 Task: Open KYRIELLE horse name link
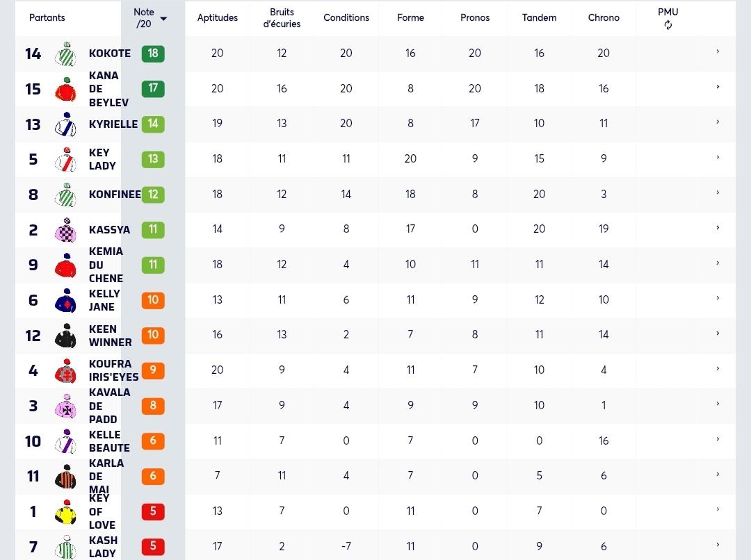click(x=113, y=124)
